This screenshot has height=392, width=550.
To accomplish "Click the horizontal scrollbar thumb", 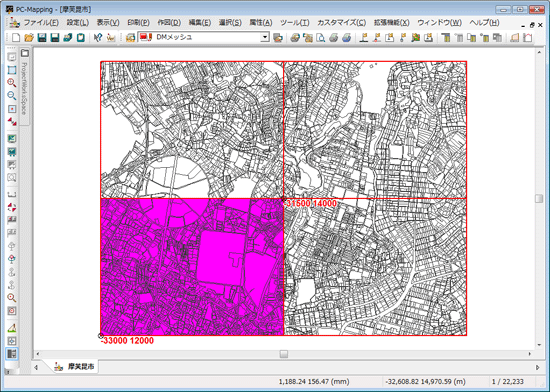I will click(x=284, y=354).
